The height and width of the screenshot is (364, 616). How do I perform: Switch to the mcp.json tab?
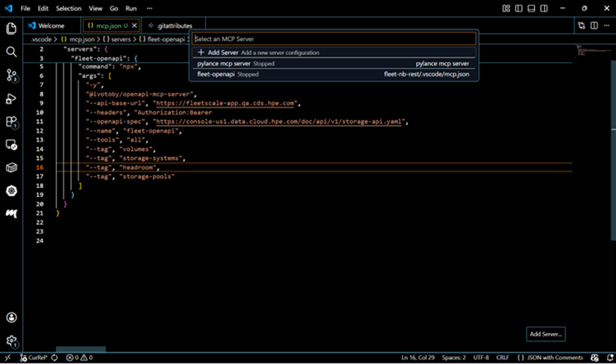tap(112, 26)
